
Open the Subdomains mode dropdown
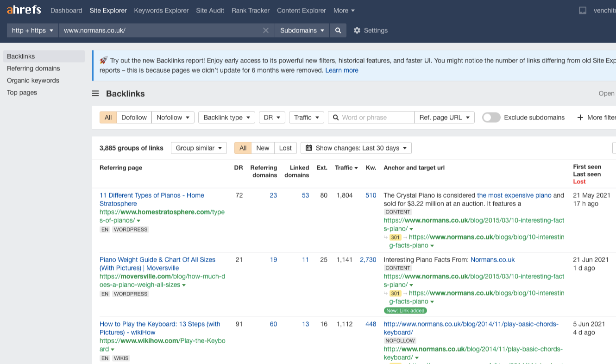302,31
